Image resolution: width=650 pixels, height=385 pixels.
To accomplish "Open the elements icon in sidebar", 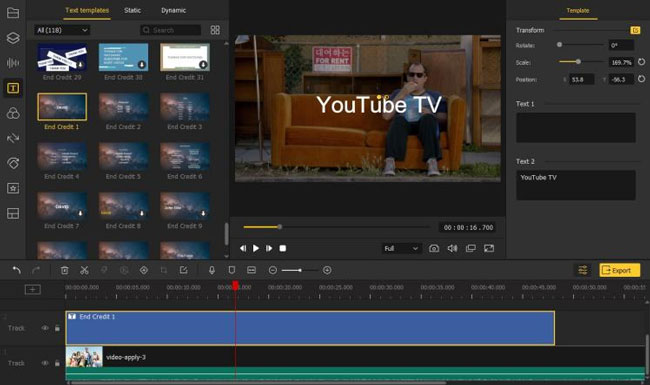I will [13, 163].
